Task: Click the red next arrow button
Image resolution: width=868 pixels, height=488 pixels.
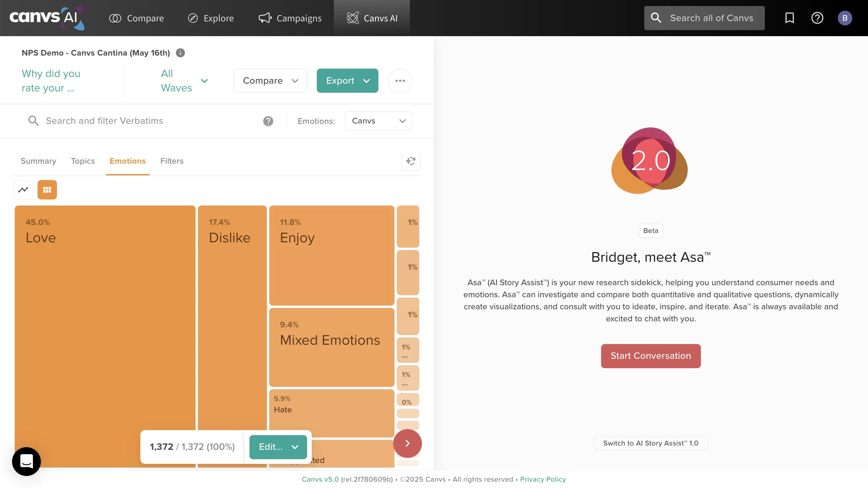Action: pos(407,443)
